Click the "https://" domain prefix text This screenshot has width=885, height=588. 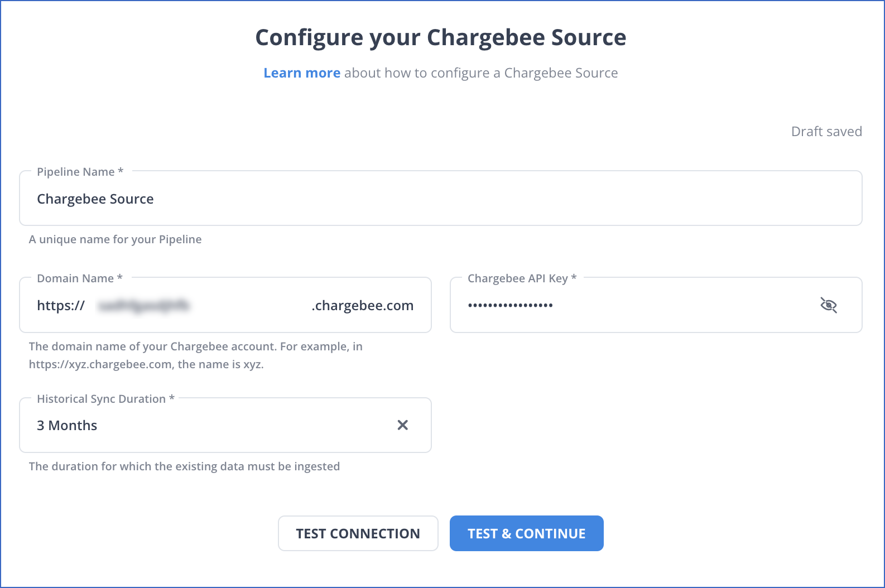pos(61,306)
